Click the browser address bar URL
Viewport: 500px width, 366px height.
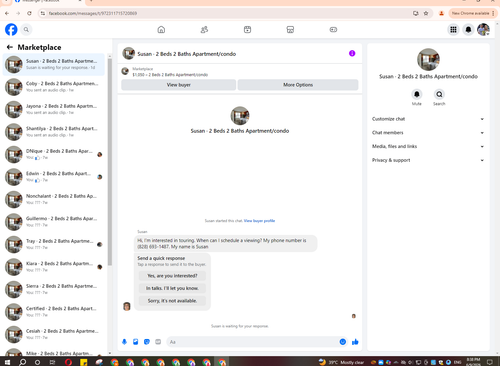[93, 13]
